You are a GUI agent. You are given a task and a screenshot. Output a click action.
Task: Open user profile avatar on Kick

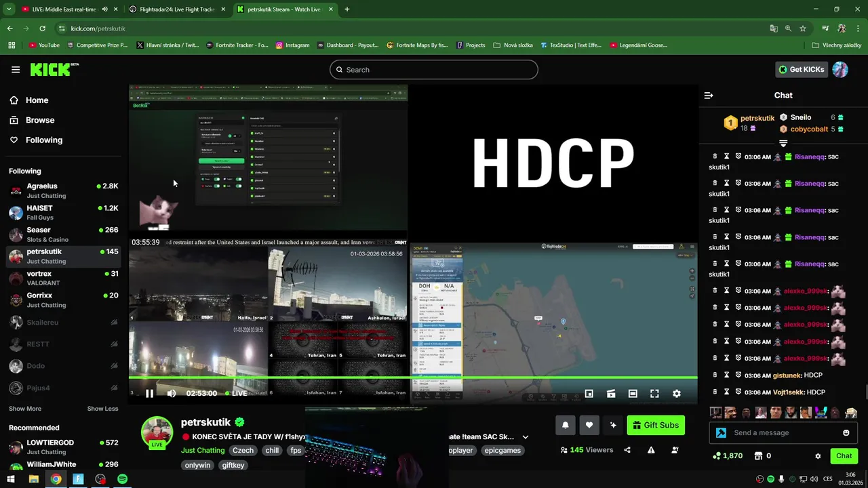point(840,69)
